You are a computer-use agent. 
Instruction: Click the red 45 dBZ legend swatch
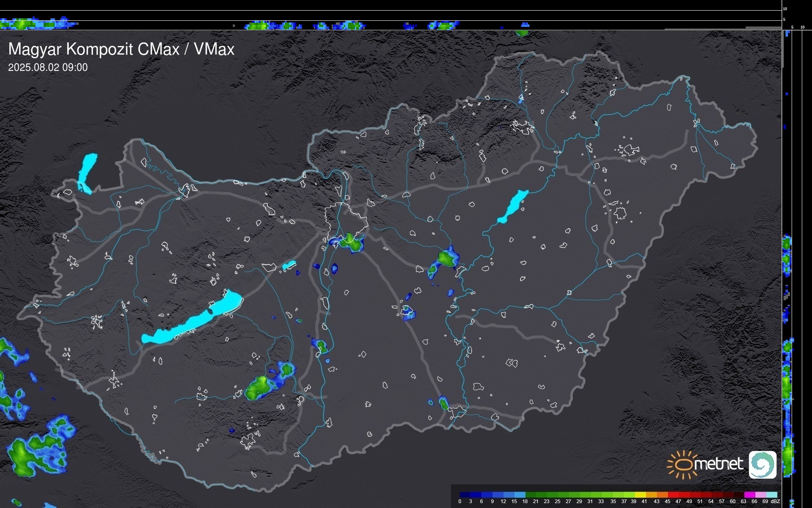(x=672, y=495)
